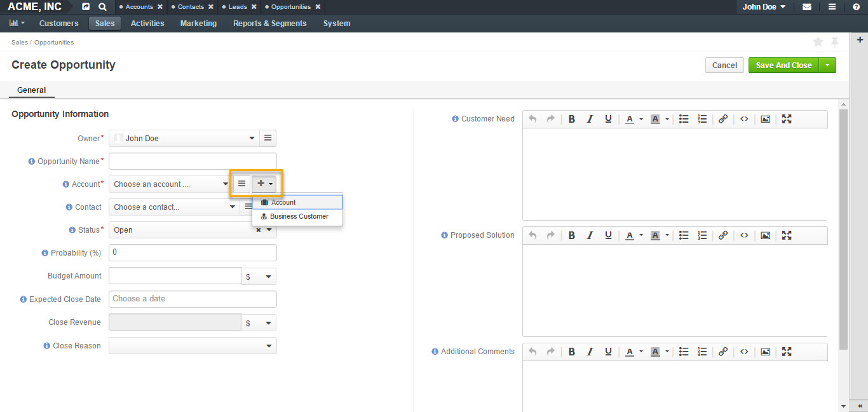This screenshot has height=412, width=868.
Task: Click Italic in Customer Need editor
Action: 590,119
